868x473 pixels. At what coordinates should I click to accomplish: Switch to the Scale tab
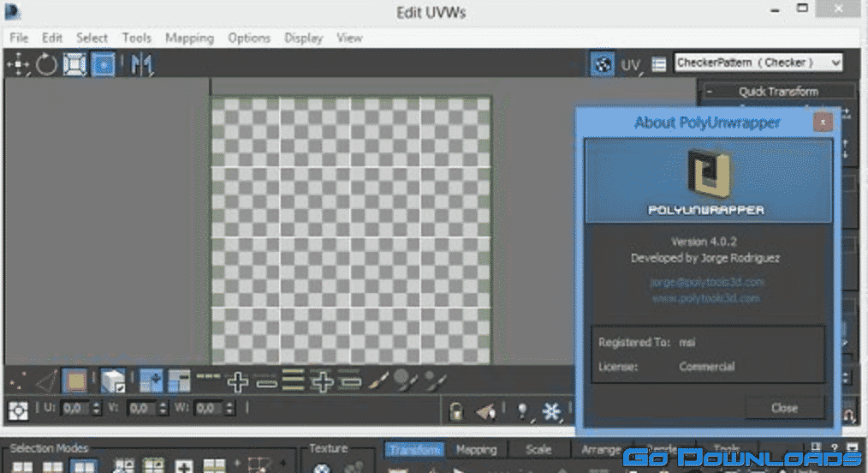538,450
